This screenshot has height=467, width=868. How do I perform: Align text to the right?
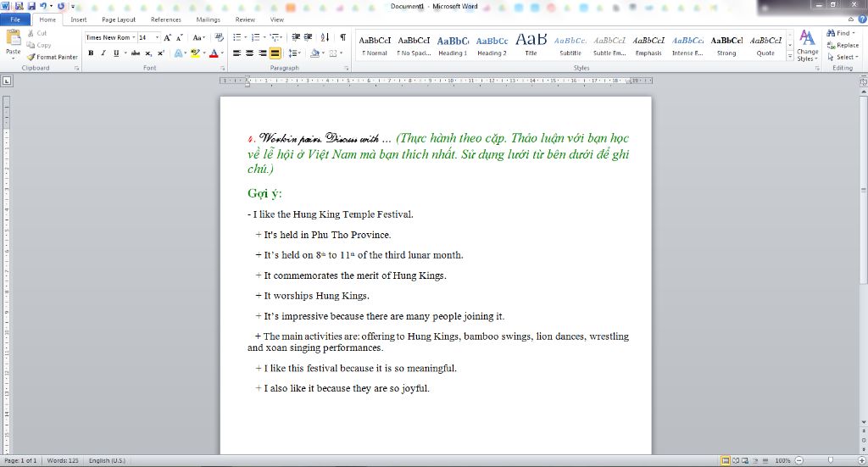point(263,53)
